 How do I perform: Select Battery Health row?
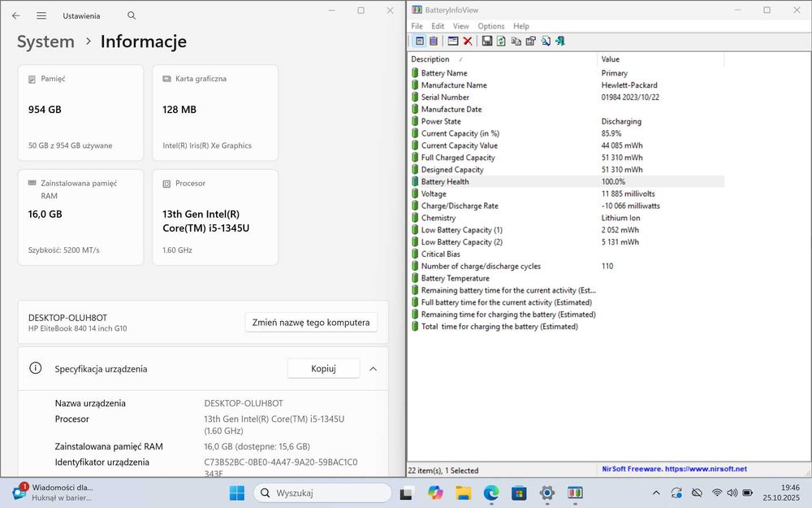point(567,181)
